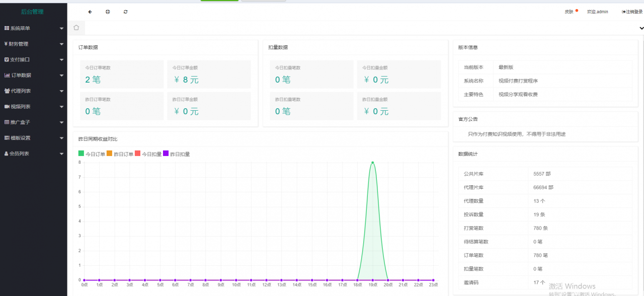This screenshot has height=296, width=644.
Task: Click the person icon beside 会员列表
Action: click(x=6, y=153)
